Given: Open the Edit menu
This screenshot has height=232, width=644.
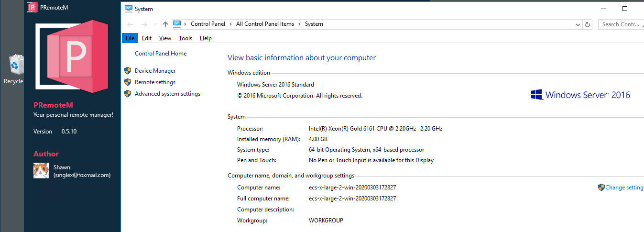Looking at the screenshot, I should 147,38.
